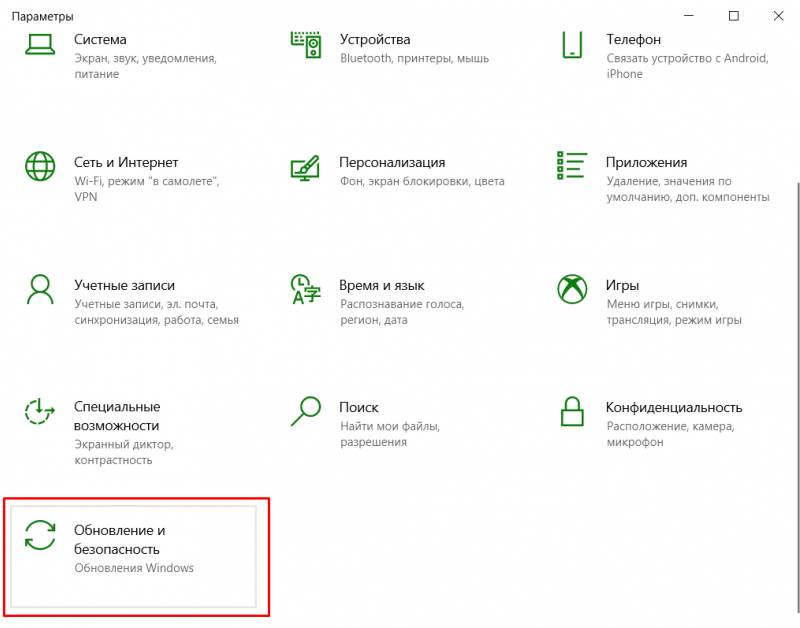Open the Телефон phone icon
This screenshot has height=628, width=800.
[572, 44]
